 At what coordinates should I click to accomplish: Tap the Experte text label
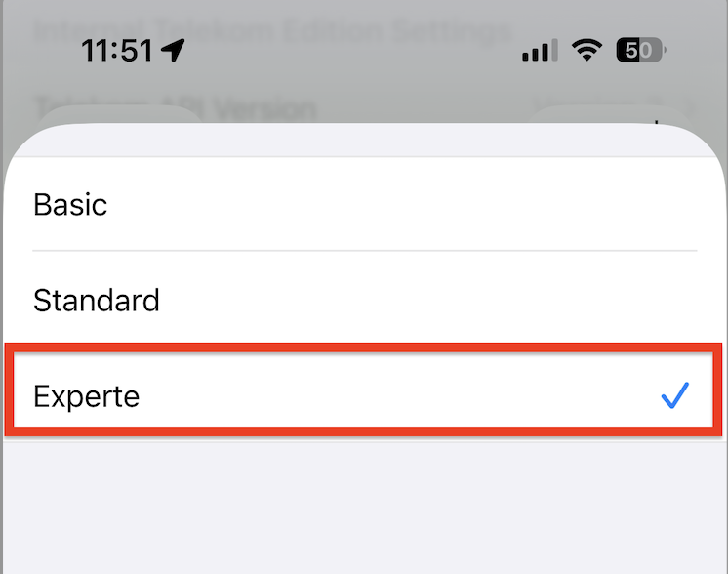(x=86, y=396)
